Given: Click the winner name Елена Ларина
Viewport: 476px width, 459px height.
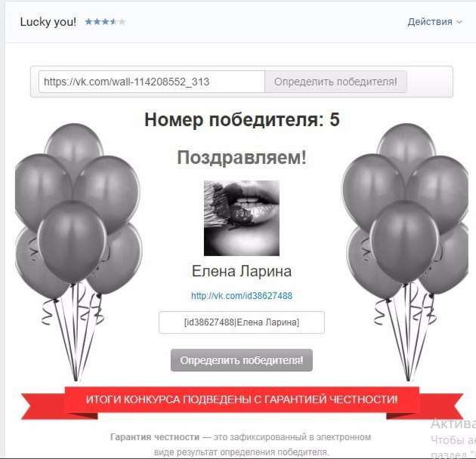Looking at the screenshot, I should (242, 271).
